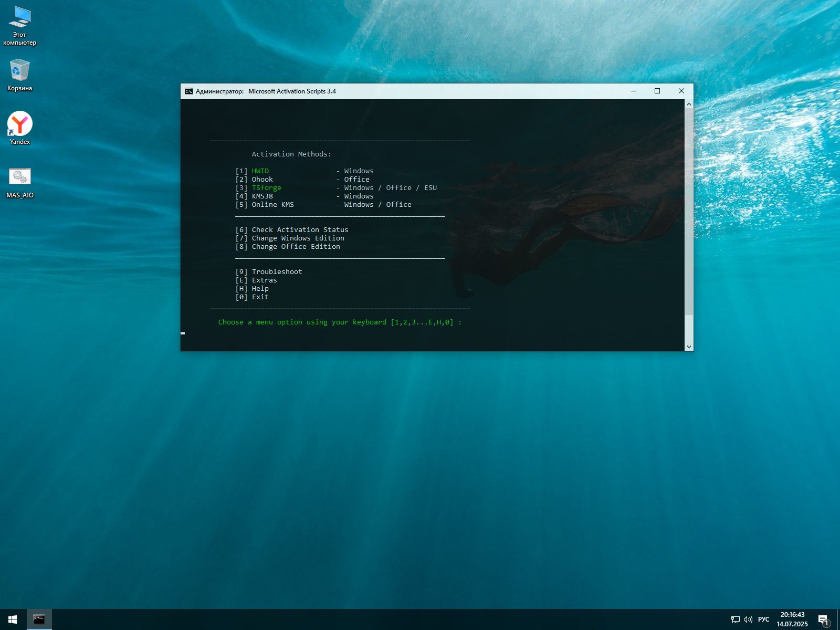
Task: Click the "[E] Extras" line
Action: [x=256, y=280]
